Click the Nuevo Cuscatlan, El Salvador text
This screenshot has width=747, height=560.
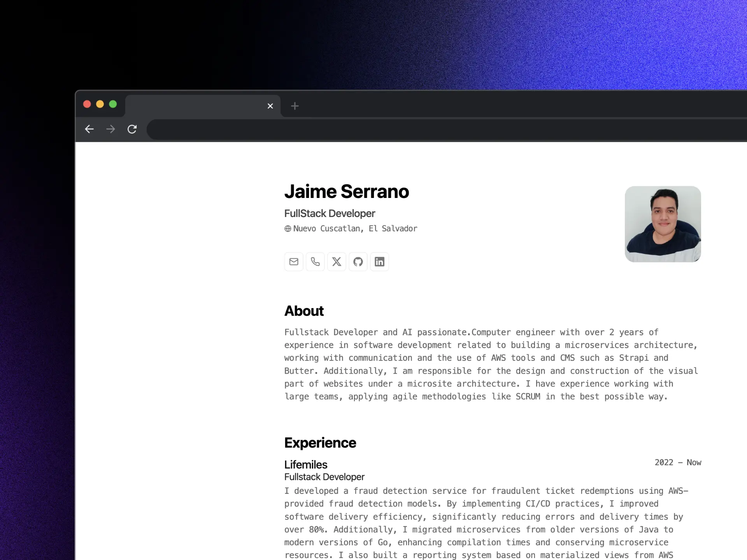(x=355, y=229)
